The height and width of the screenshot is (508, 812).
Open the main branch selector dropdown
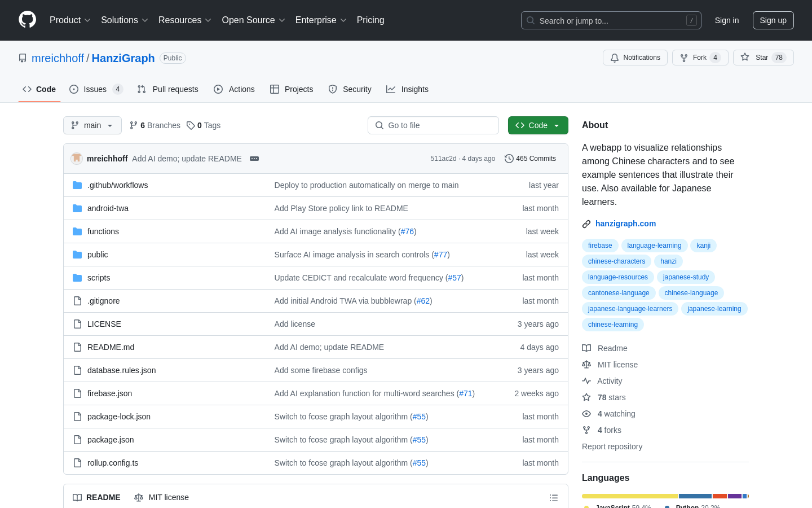tap(92, 125)
